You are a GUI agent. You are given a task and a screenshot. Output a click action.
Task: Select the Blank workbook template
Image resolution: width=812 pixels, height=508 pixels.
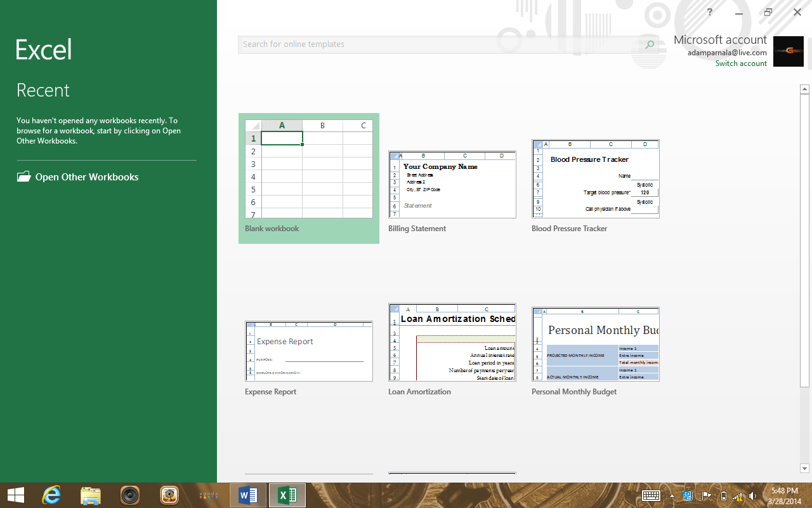(x=309, y=178)
